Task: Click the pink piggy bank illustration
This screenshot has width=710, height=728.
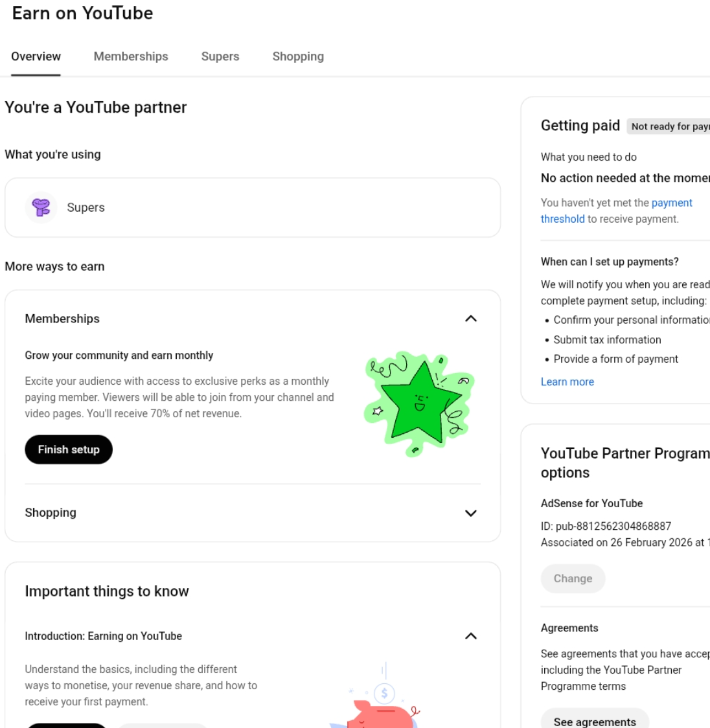Action: click(382, 712)
